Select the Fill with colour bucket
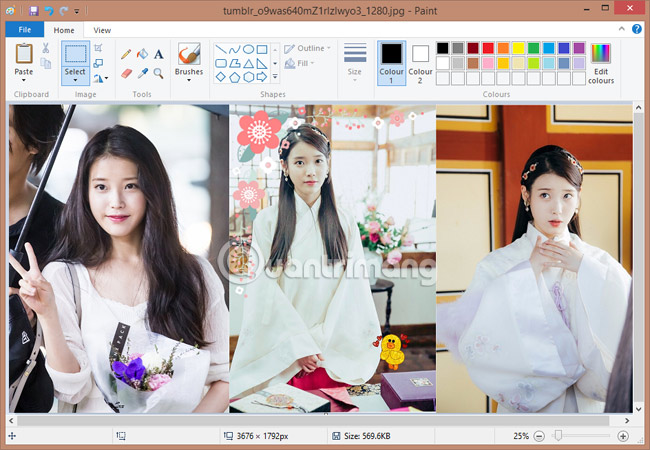The width and height of the screenshot is (650, 450). (x=142, y=54)
